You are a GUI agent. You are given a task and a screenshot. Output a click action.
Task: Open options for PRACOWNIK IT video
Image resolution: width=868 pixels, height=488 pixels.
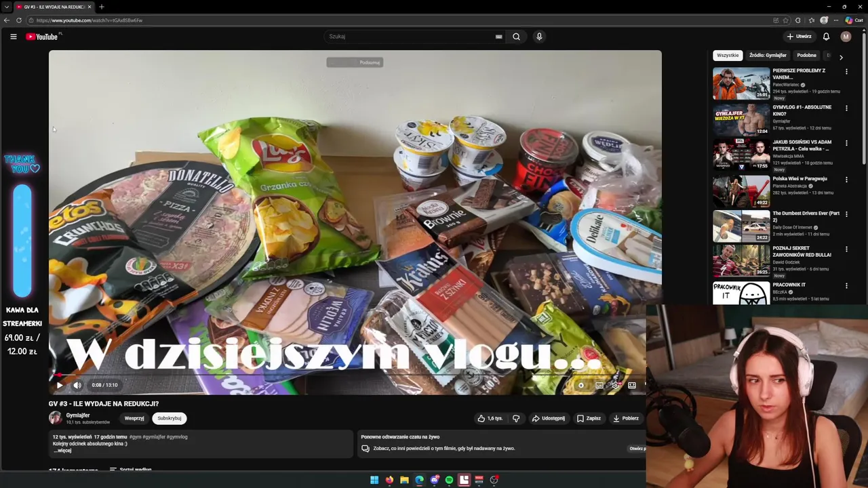coord(846,286)
